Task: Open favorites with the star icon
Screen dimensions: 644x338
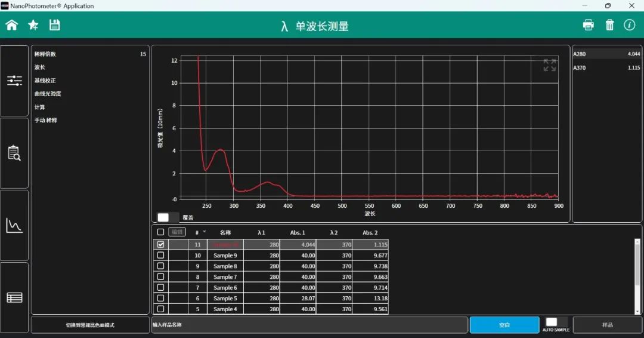Action: coord(33,25)
